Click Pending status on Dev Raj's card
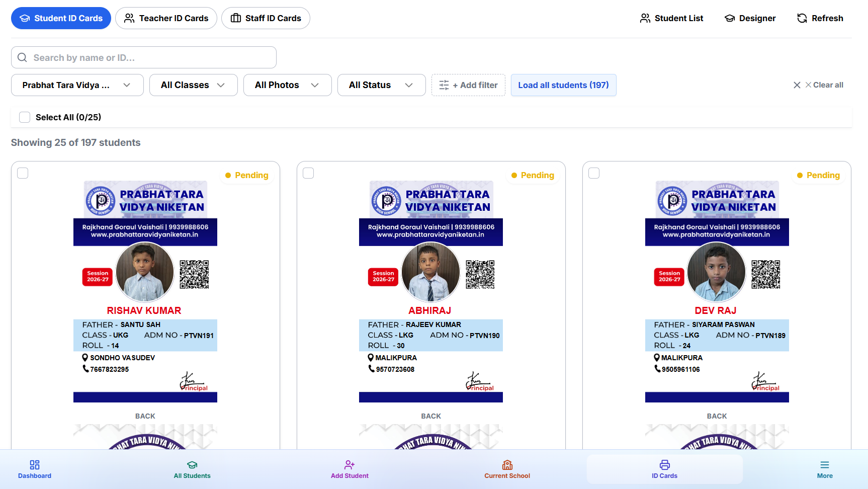Image resolution: width=868 pixels, height=489 pixels. click(818, 175)
